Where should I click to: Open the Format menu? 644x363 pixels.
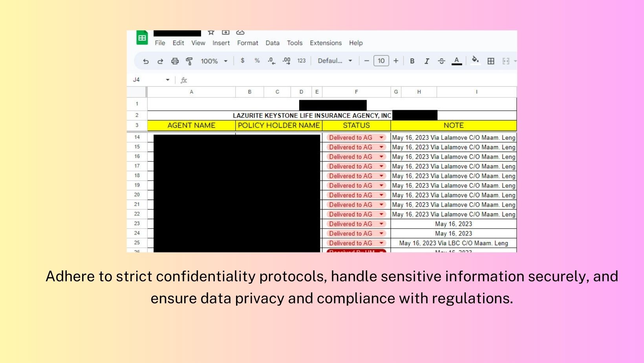click(248, 43)
